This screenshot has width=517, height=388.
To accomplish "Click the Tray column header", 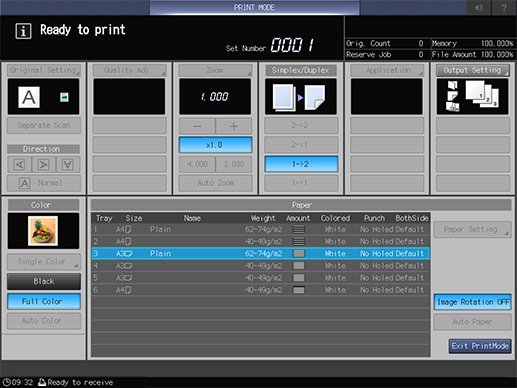I will [x=104, y=218].
